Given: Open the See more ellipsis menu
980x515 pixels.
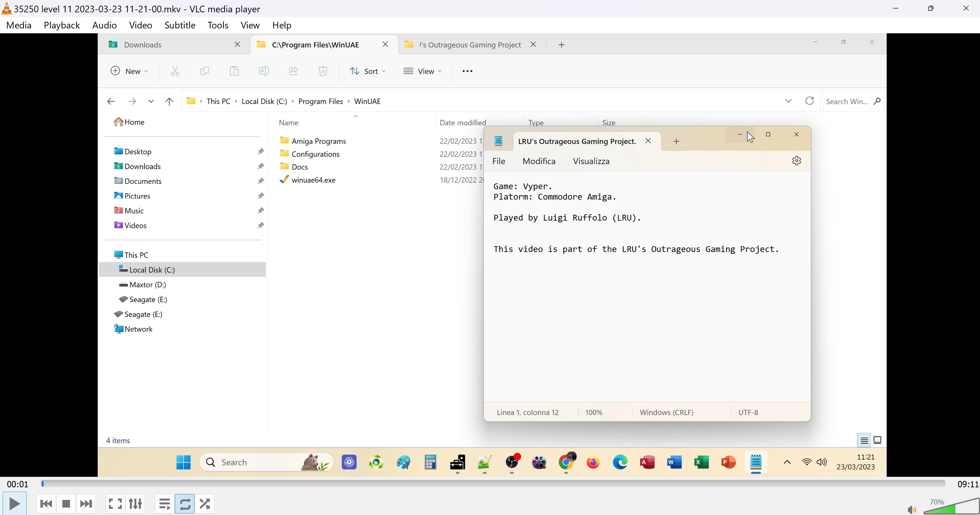Looking at the screenshot, I should [467, 71].
